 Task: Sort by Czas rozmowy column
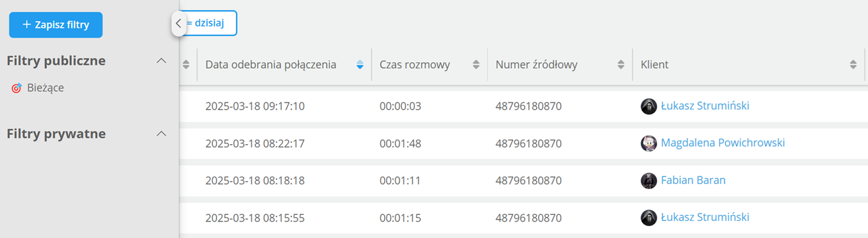476,65
